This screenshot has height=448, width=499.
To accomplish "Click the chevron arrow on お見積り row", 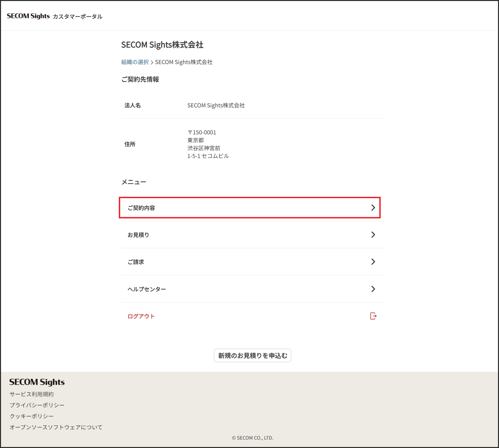I will [373, 235].
